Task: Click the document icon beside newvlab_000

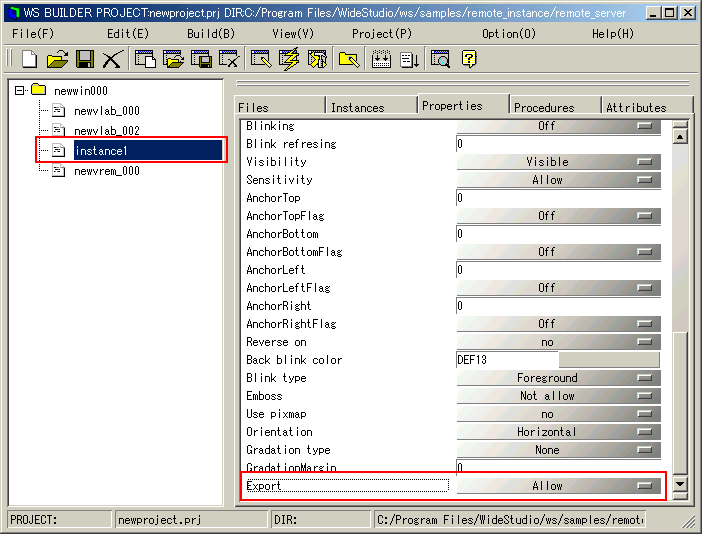Action: click(x=58, y=110)
